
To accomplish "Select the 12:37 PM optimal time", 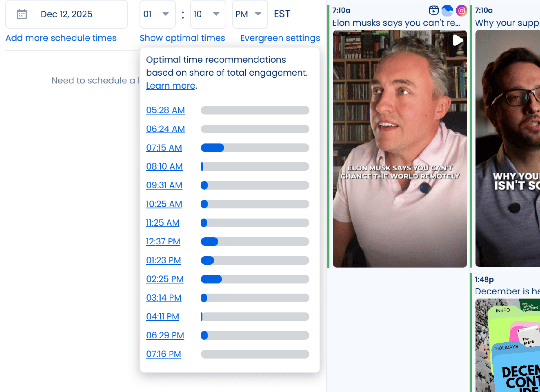I will [163, 241].
